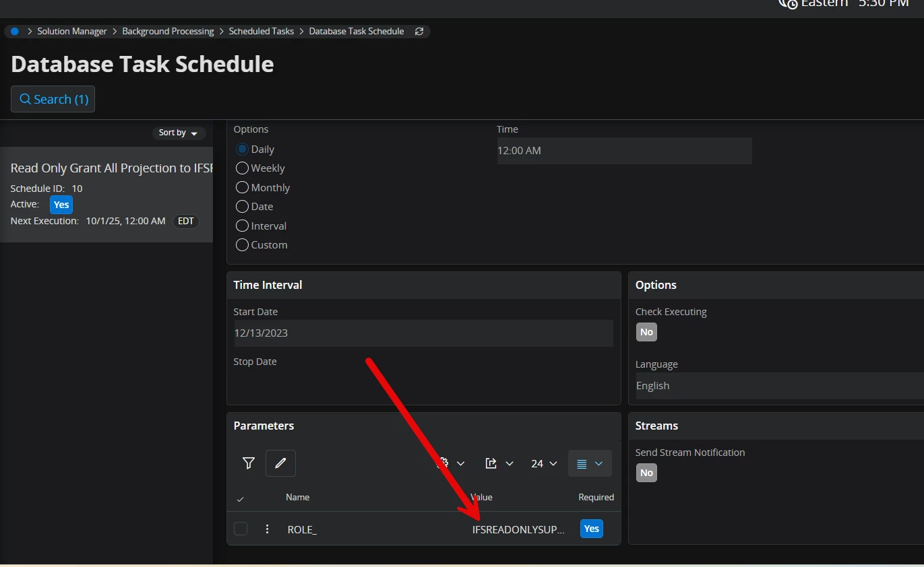924x567 pixels.
Task: Click the EDT timezone badge
Action: [x=186, y=221]
